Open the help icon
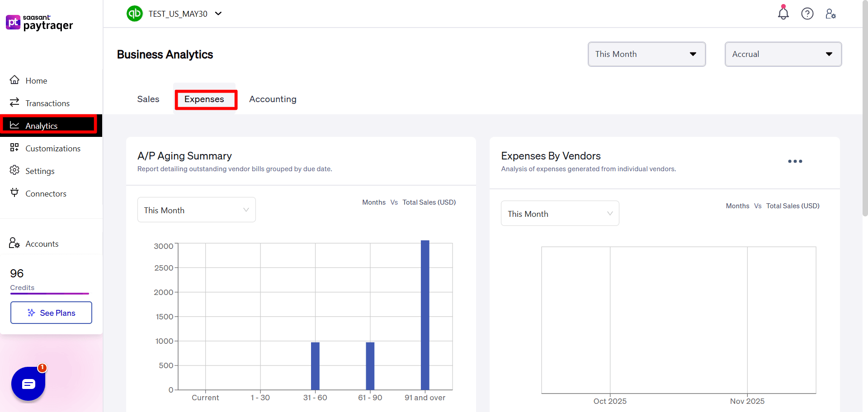This screenshot has height=412, width=868. (807, 14)
